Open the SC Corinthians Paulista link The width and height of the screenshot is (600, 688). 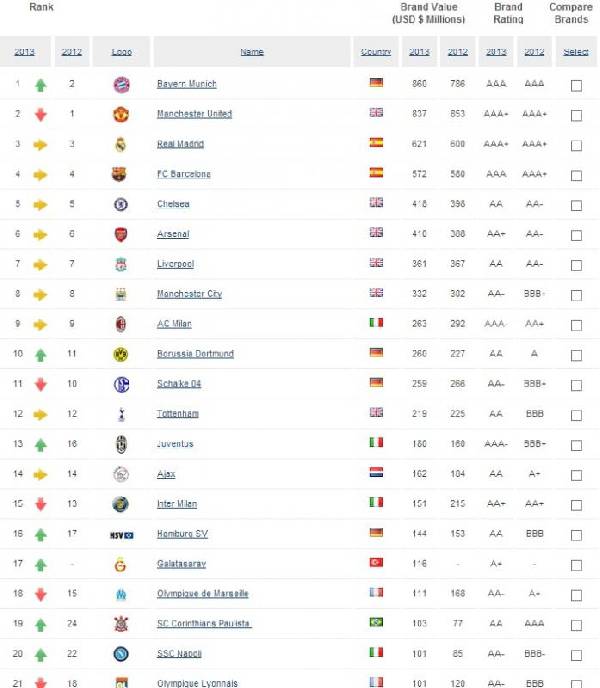[204, 624]
